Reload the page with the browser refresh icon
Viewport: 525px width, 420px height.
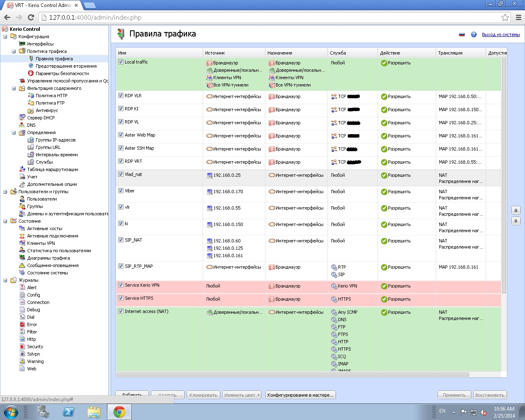pos(31,17)
